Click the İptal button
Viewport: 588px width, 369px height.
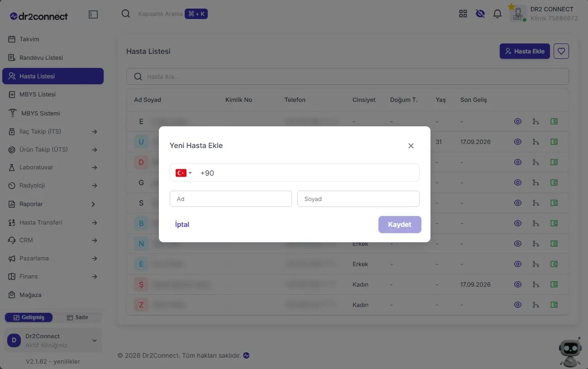coord(182,225)
